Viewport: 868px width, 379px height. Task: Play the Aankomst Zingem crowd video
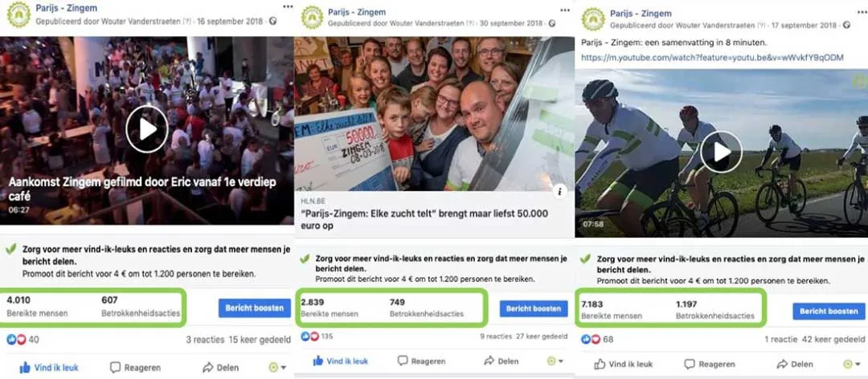[147, 129]
